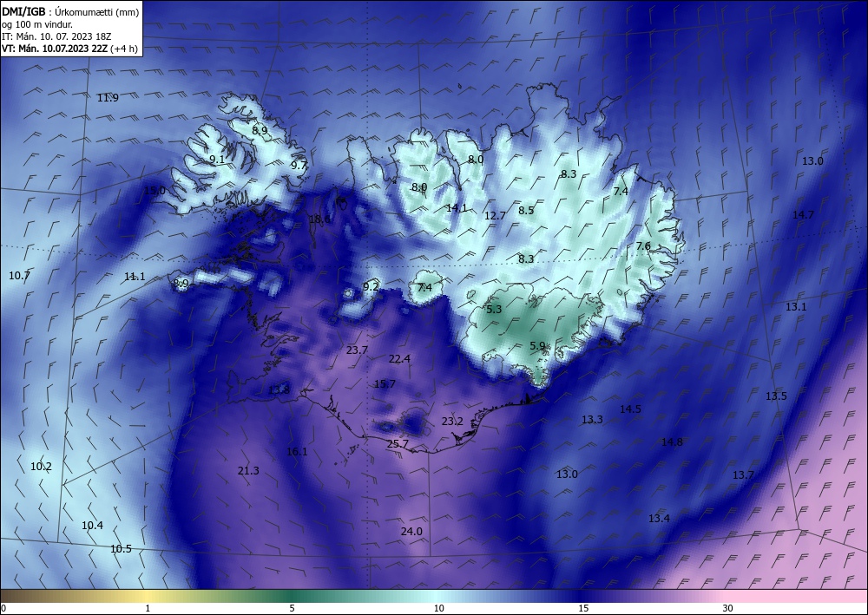
Task: Click the 13.5 value label
Action: click(x=776, y=396)
